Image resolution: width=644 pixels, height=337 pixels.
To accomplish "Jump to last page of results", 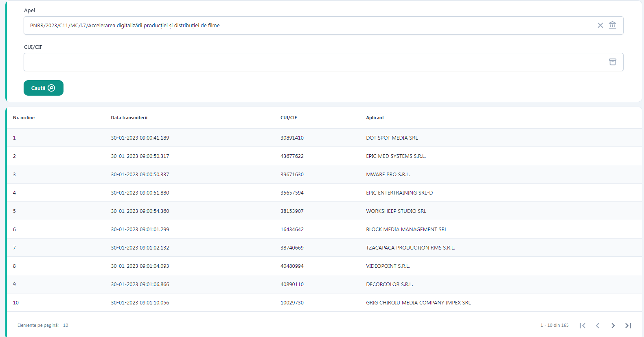I will coord(628,325).
